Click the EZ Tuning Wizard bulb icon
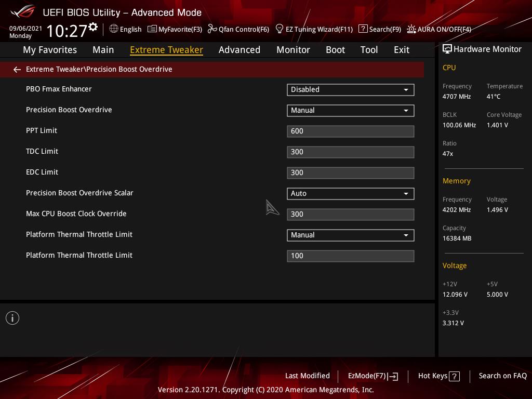This screenshot has width=532, height=399. 280,29
